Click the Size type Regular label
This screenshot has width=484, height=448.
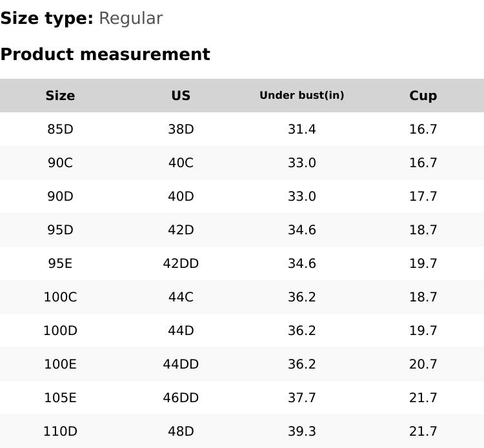(81, 18)
